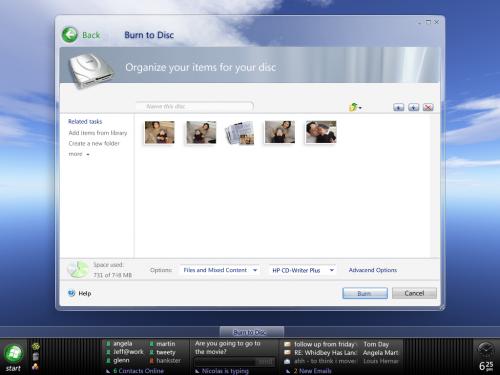Expand the 2 New Emails tile arrow
This screenshot has width=500, height=375.
tap(288, 371)
